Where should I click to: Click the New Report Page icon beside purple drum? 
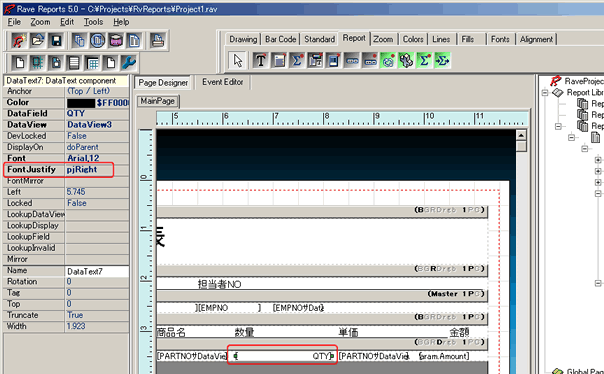coord(134,40)
